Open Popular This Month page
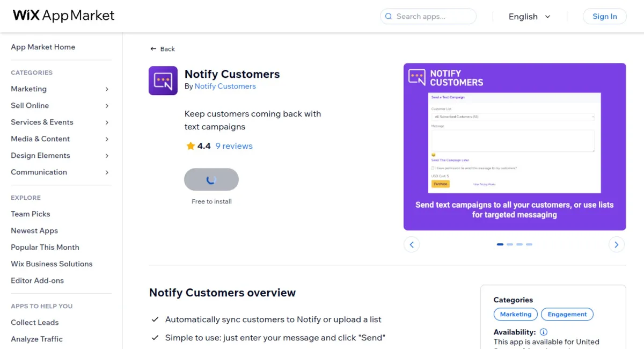 click(x=45, y=247)
